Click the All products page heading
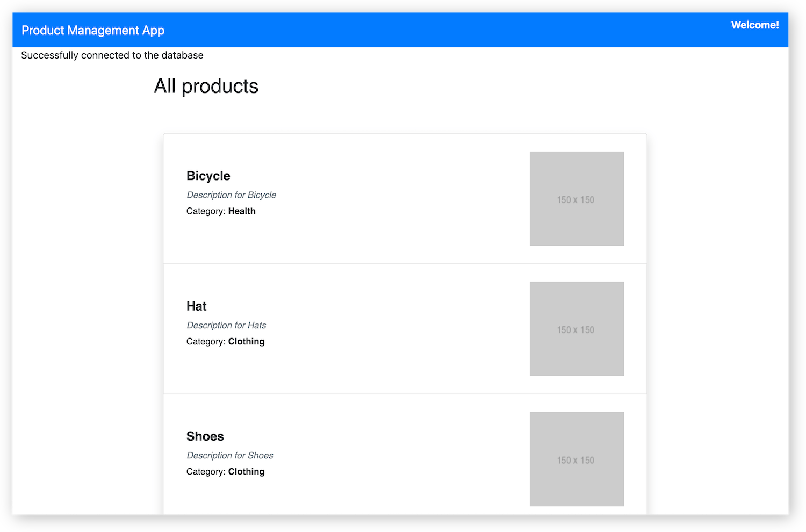This screenshot has width=806, height=532. [x=206, y=85]
